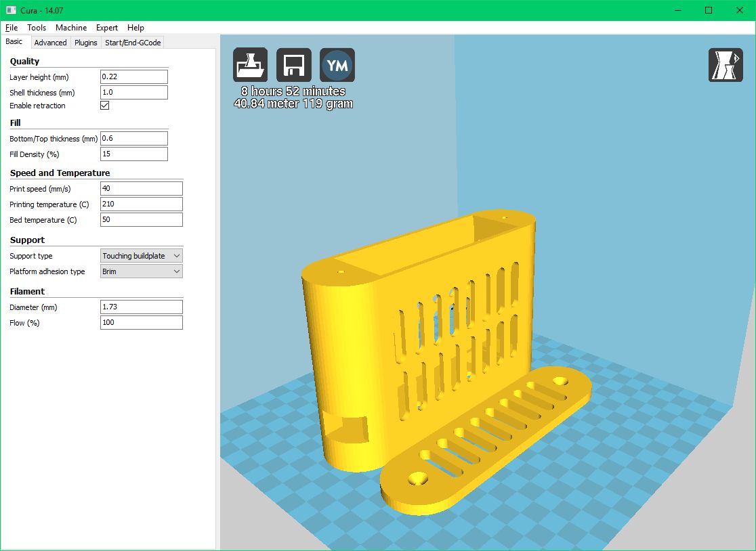756x551 pixels.
Task: Click the Fill section heading
Action: tap(16, 123)
